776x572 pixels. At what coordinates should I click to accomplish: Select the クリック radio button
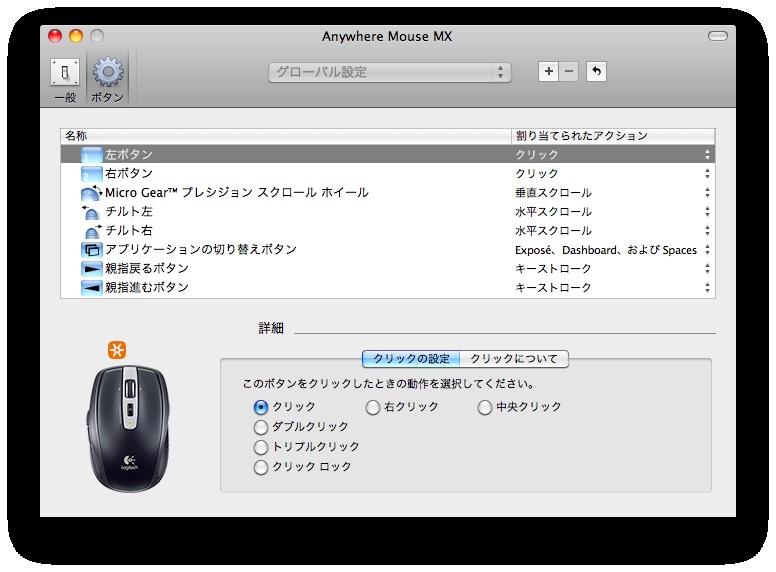click(x=261, y=407)
